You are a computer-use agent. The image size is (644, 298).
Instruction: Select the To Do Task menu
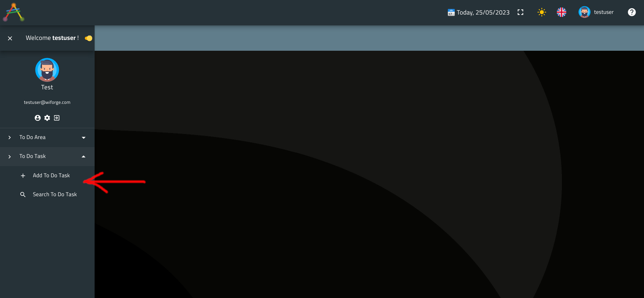[x=47, y=156]
